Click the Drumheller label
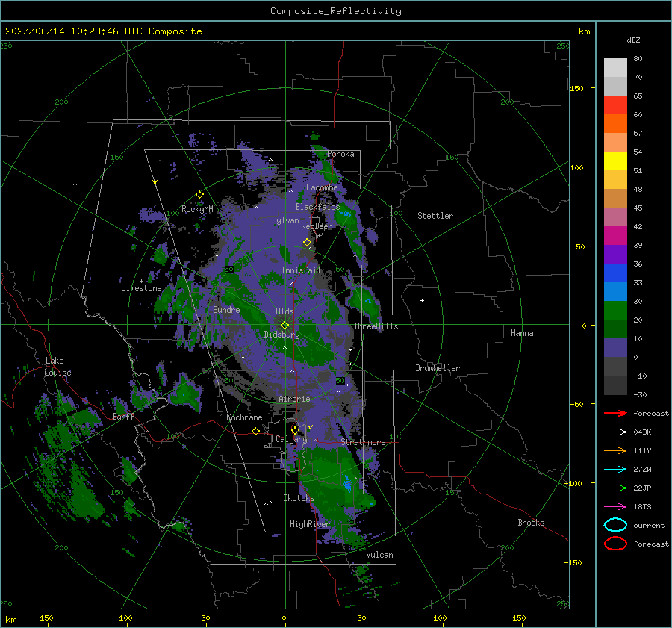 pos(438,368)
